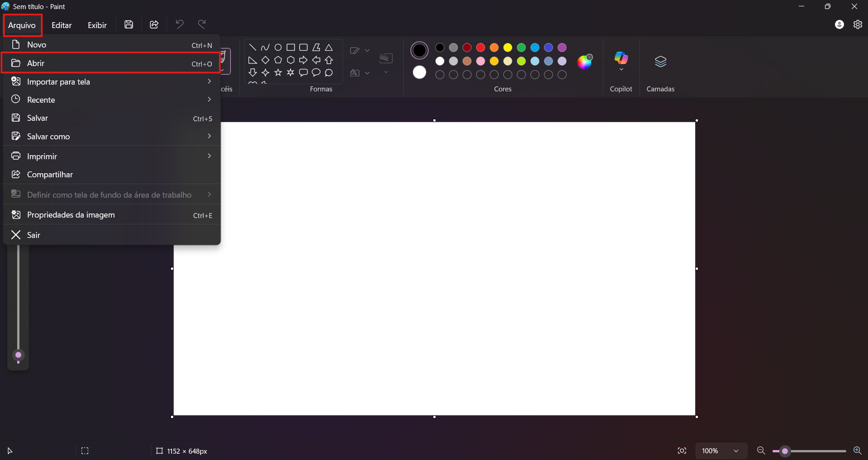Pick the Up arrow shape
Screen dimensions: 868x460
(329, 60)
